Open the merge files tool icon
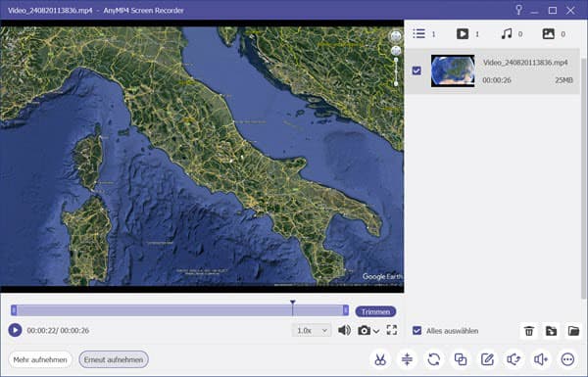The image size is (588, 377). coord(461,359)
